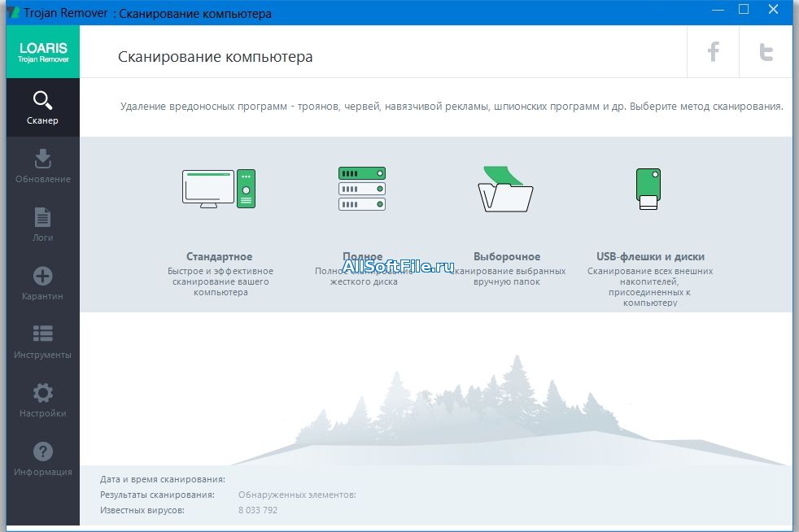799x532 pixels.
Task: Minimize the Trojan Remover window
Action: pos(718,9)
